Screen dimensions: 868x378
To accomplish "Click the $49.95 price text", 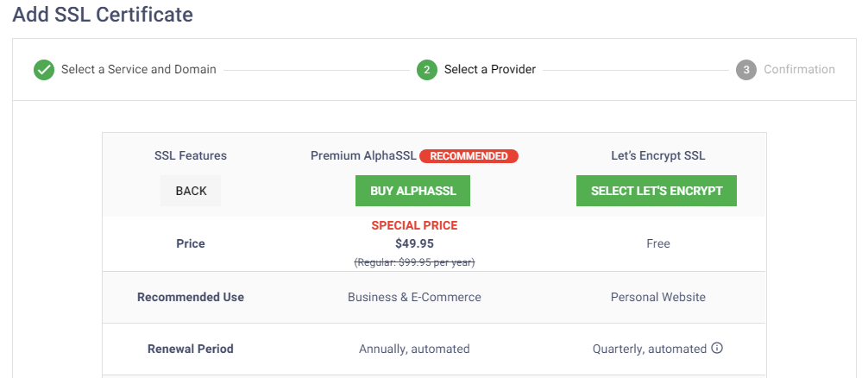I will click(414, 243).
